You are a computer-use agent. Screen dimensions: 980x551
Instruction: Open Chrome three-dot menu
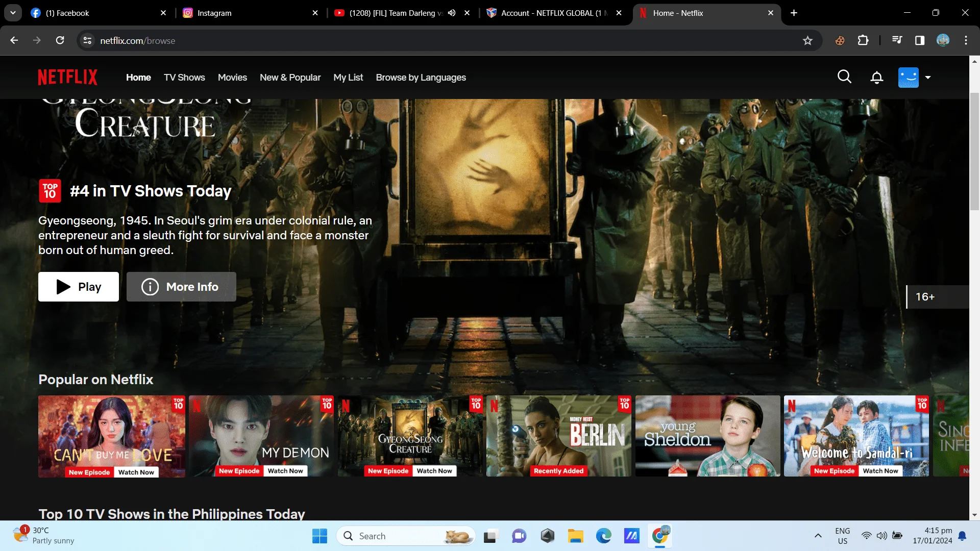[966, 40]
